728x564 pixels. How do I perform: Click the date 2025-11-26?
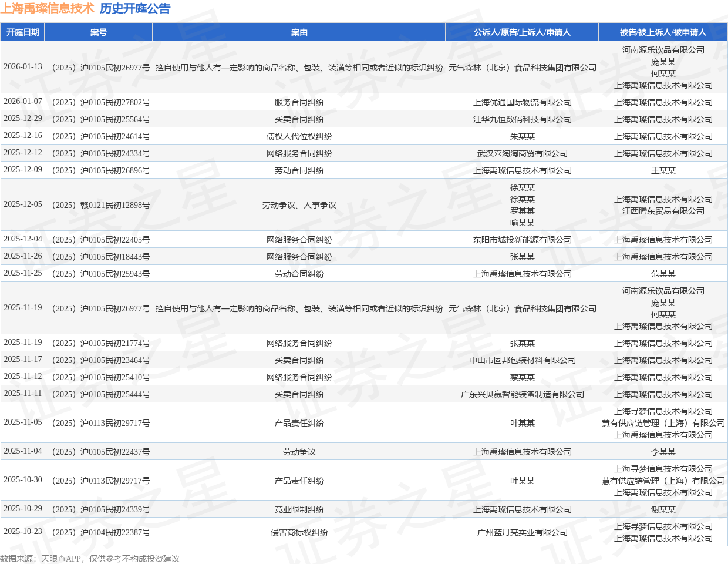pos(23,256)
